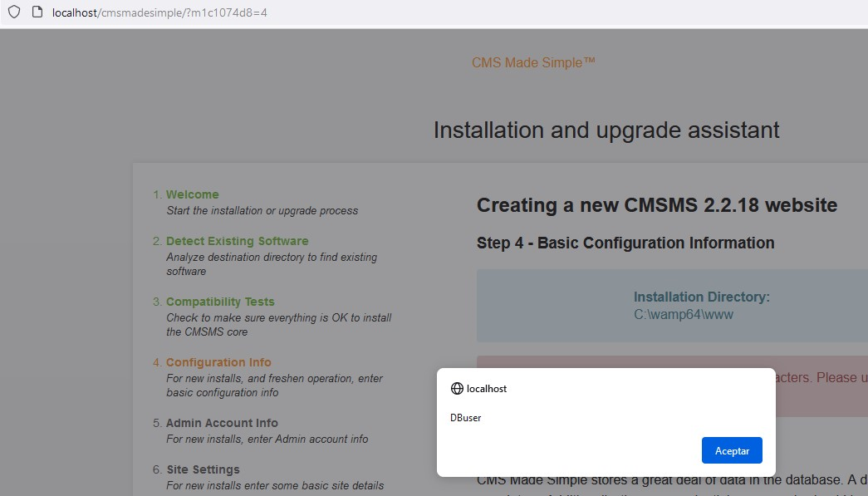Click 'Analyze destination directory to find existing software' text

click(x=272, y=264)
